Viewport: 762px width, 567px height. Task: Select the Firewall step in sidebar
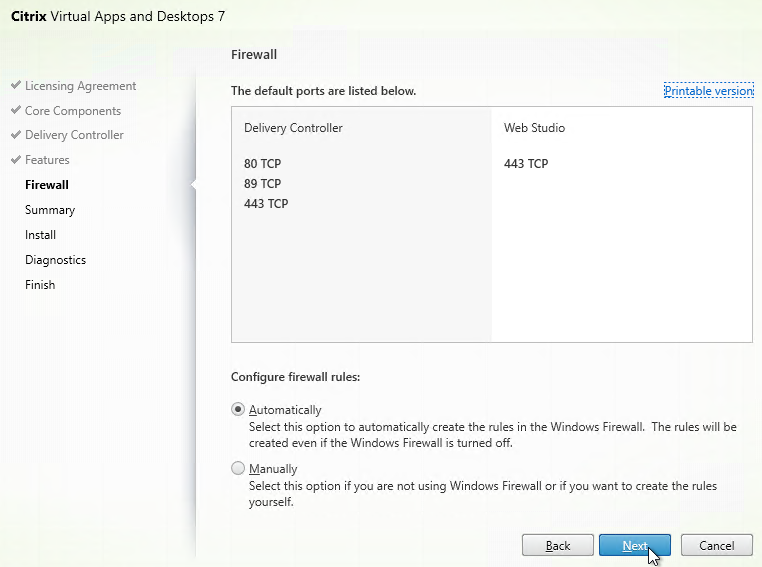coord(47,185)
